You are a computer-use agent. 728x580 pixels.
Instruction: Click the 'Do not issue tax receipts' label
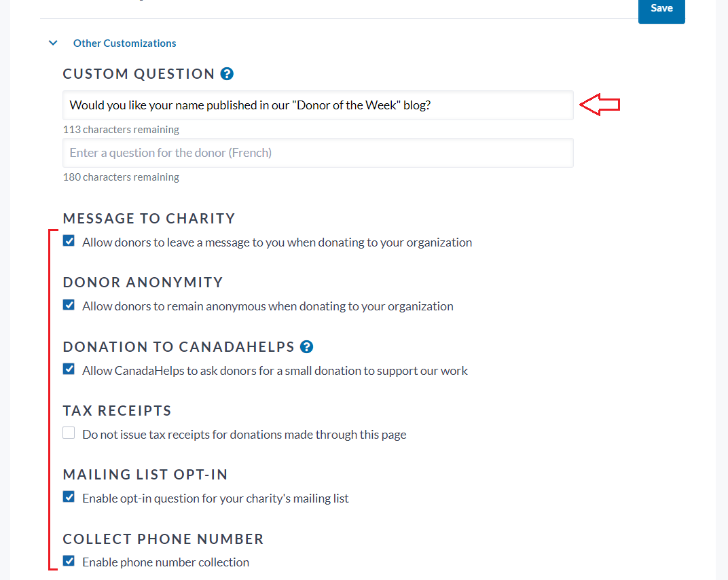click(244, 435)
